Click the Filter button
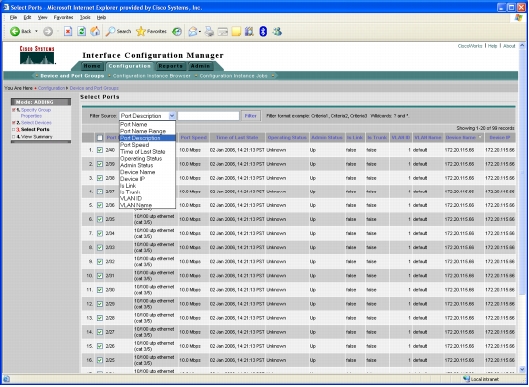 point(250,116)
